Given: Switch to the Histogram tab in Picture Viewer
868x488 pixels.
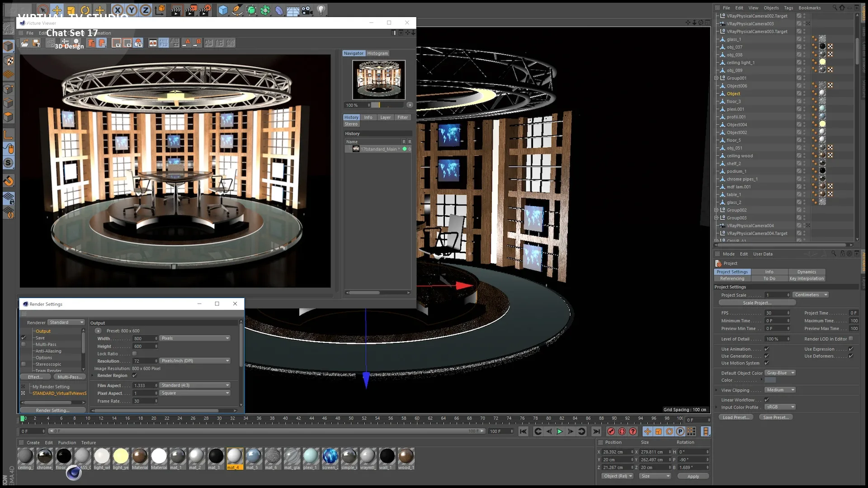Looking at the screenshot, I should click(x=377, y=53).
